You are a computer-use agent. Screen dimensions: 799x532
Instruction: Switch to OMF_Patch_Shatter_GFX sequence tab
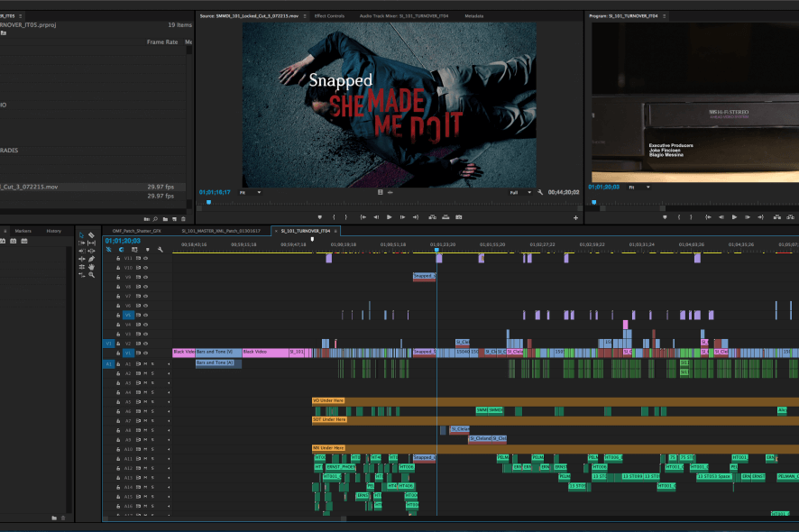pyautogui.click(x=136, y=231)
